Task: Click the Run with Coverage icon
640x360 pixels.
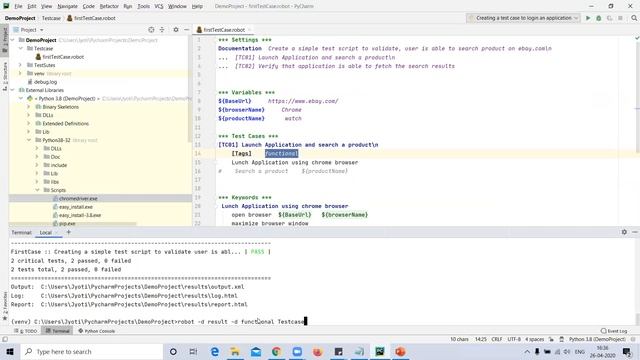Action: pyautogui.click(x=609, y=18)
